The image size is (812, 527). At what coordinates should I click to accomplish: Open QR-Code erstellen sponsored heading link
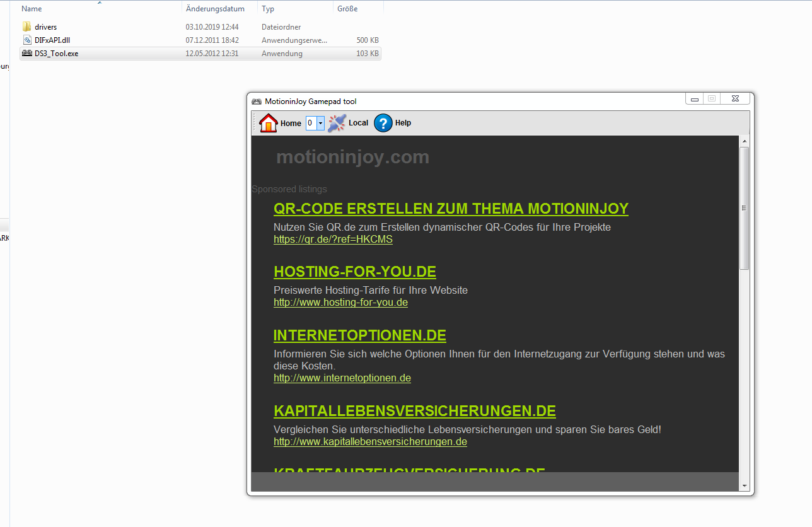click(x=451, y=209)
